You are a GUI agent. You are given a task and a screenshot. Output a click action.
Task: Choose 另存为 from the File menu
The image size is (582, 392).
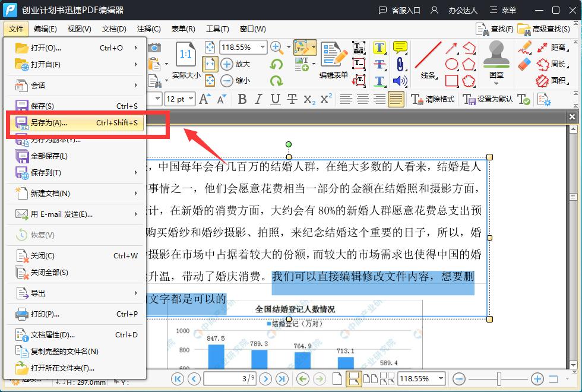tap(48, 124)
